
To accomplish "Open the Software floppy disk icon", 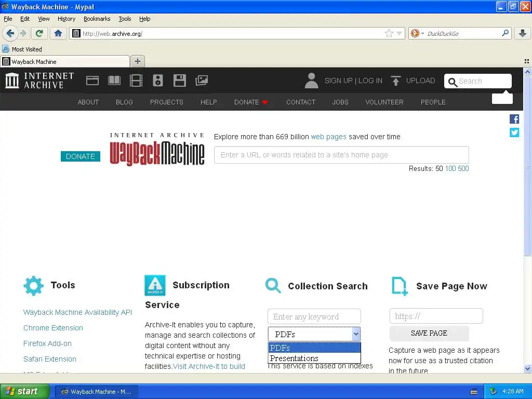I will click(x=179, y=81).
